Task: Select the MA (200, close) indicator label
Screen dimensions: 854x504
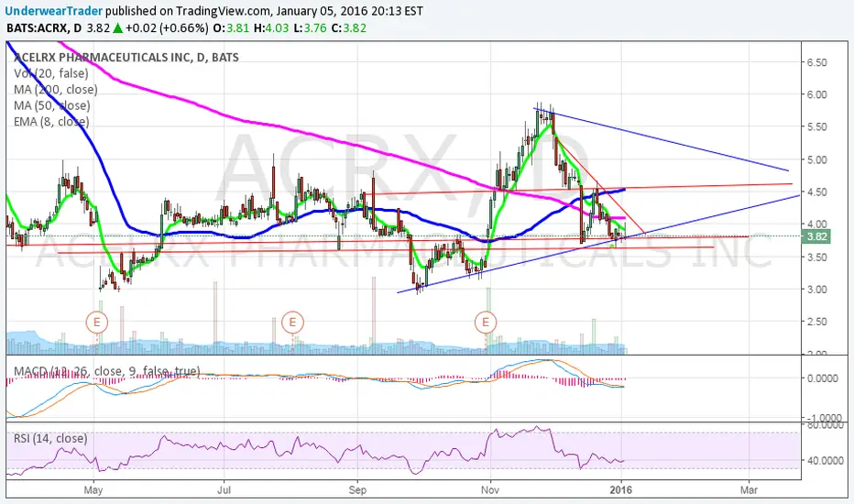Action: tap(56, 90)
